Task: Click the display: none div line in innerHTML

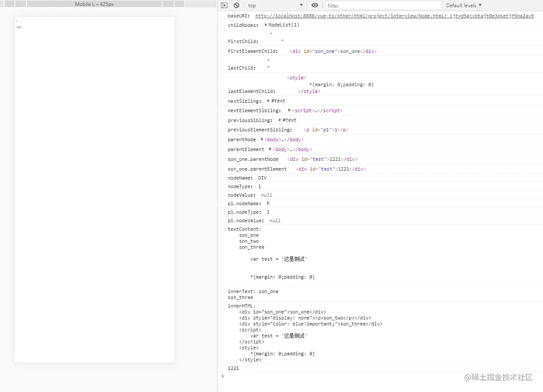Action: (x=305, y=318)
